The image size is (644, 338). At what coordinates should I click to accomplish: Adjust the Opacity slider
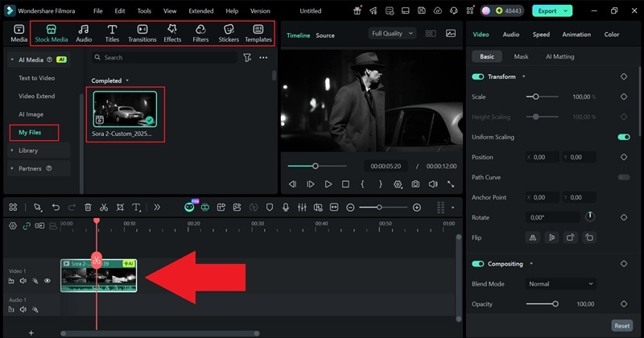click(x=555, y=304)
